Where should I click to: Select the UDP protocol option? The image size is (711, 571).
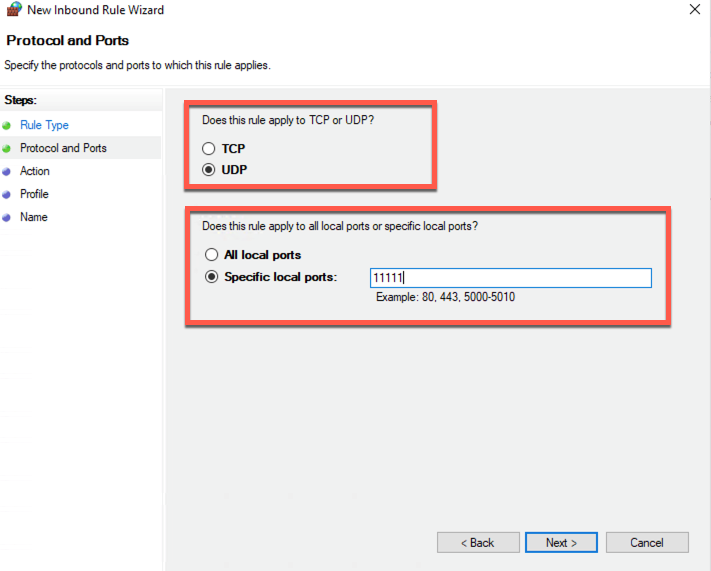(209, 170)
